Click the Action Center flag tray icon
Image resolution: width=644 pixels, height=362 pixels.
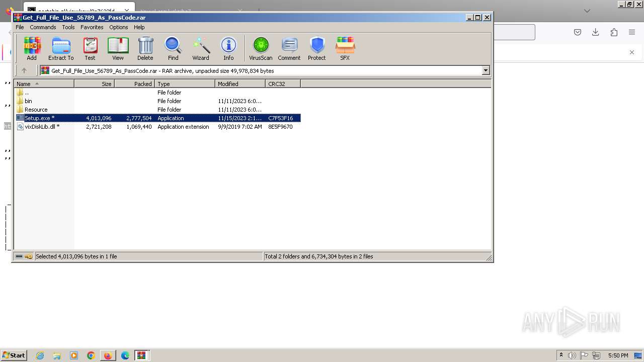coord(584,355)
